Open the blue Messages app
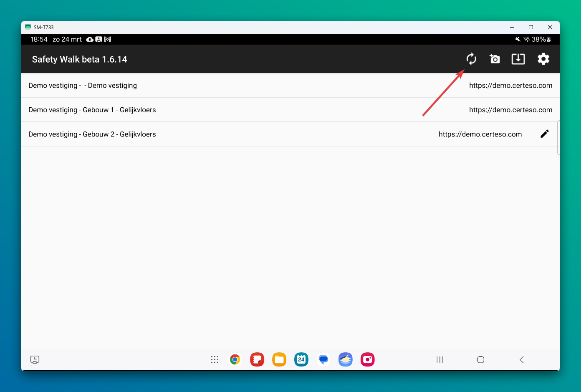The image size is (581, 392). click(x=323, y=359)
